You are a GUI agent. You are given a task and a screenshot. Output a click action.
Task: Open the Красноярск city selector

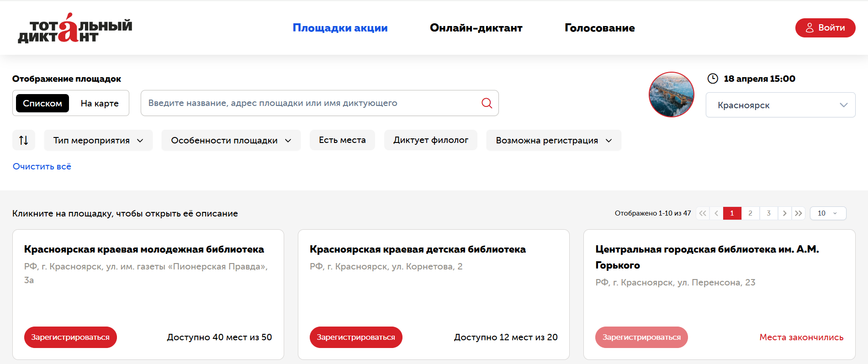point(780,105)
